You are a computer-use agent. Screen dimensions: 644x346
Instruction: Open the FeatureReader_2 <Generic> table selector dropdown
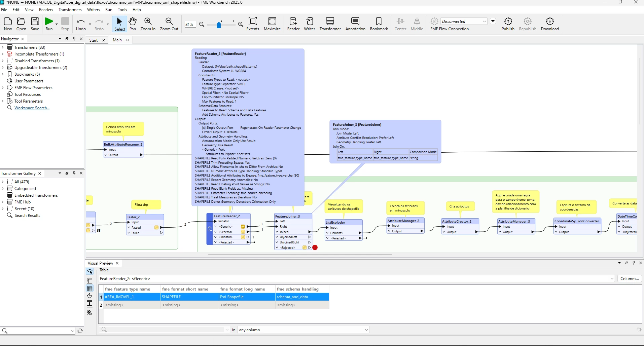coord(612,279)
